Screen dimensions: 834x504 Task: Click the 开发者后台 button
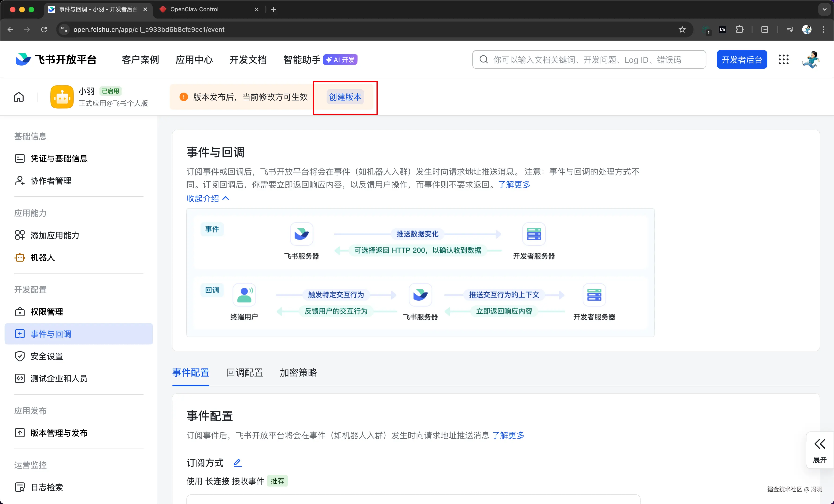point(742,59)
